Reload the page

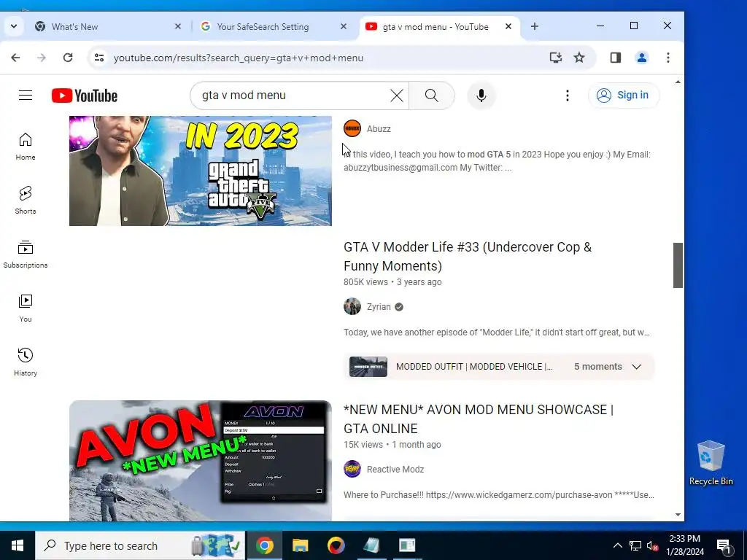pyautogui.click(x=68, y=58)
